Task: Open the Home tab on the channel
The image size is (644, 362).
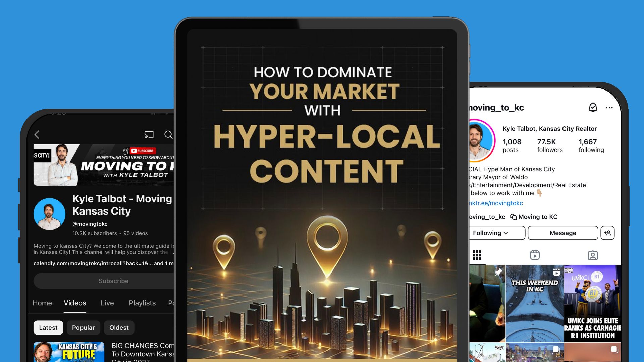Action: point(42,303)
